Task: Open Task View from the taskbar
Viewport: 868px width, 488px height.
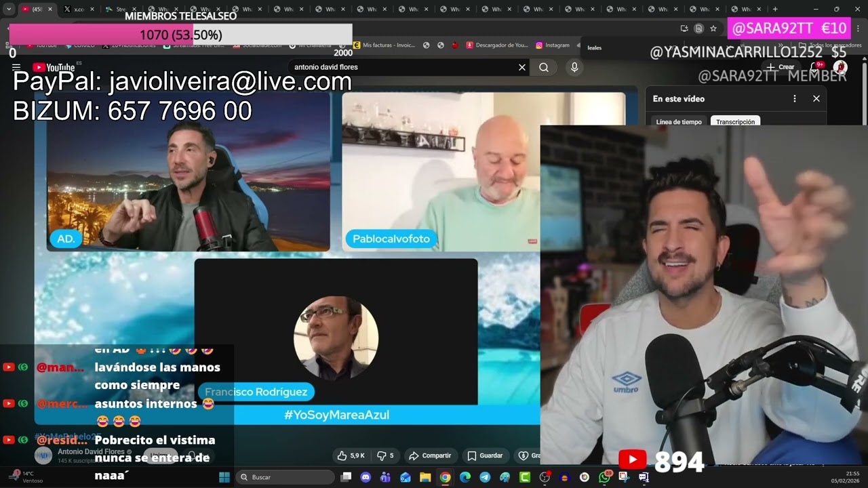Action: tap(346, 477)
